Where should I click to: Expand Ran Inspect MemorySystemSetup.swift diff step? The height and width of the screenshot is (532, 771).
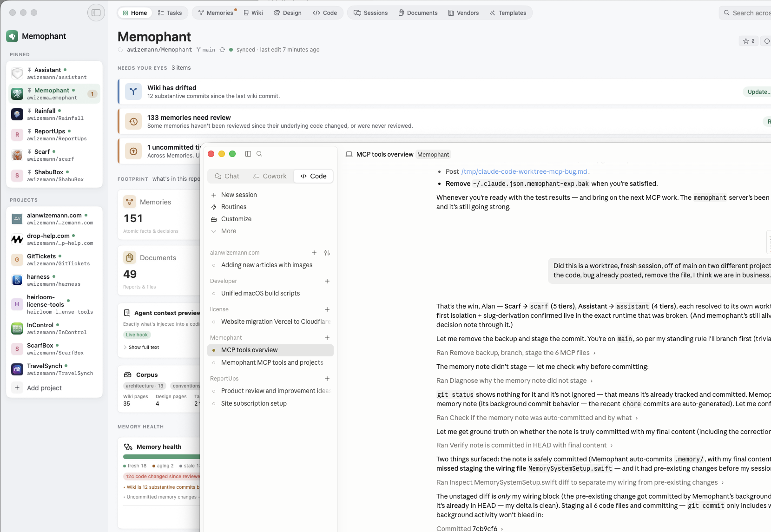click(x=580, y=482)
